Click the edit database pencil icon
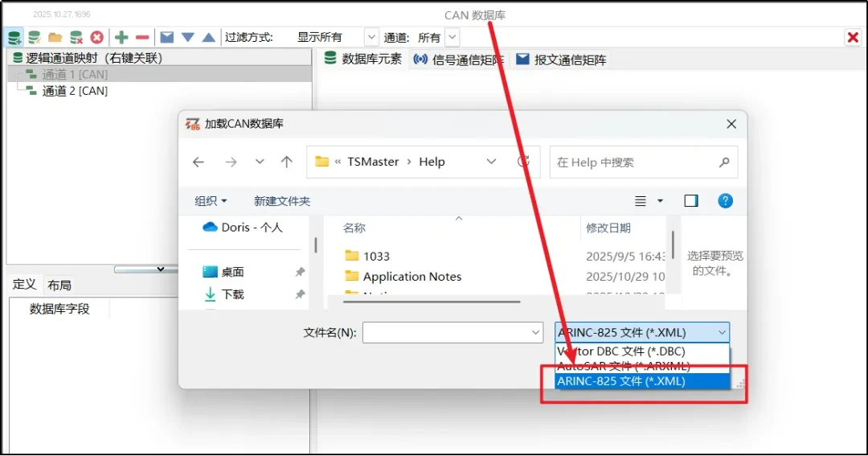The image size is (868, 456). [x=35, y=37]
